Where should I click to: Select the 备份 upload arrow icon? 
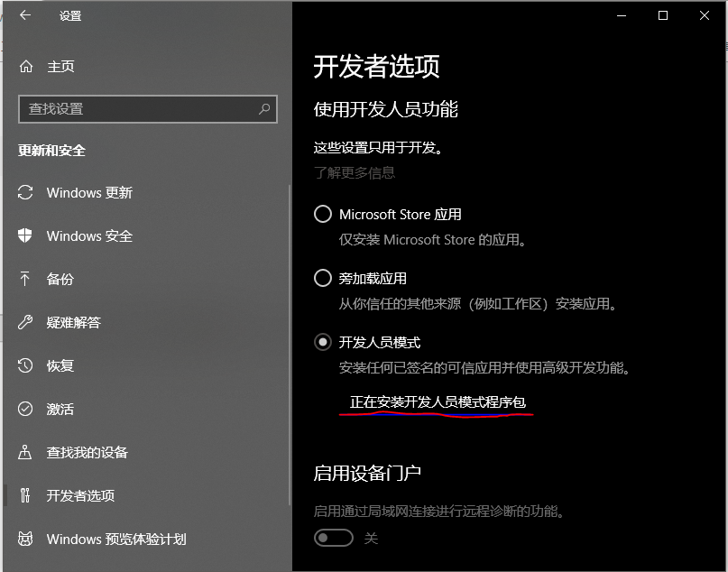click(x=25, y=279)
